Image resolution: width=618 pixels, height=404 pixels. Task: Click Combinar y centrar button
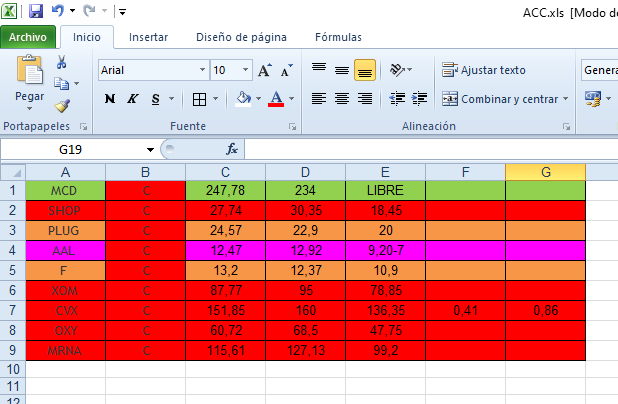(500, 99)
